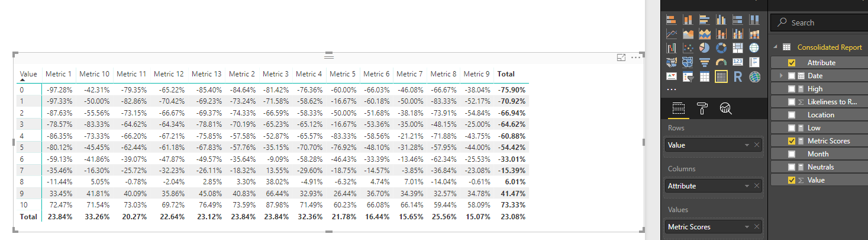868x240 pixels.
Task: Select the Gauge visual
Action: point(721,62)
